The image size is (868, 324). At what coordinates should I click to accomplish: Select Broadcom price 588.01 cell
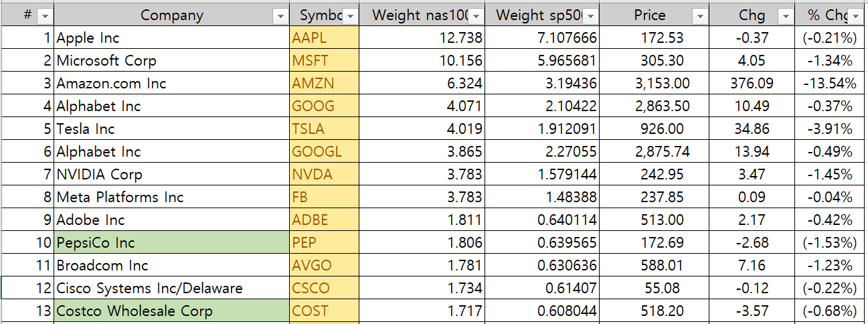[655, 266]
